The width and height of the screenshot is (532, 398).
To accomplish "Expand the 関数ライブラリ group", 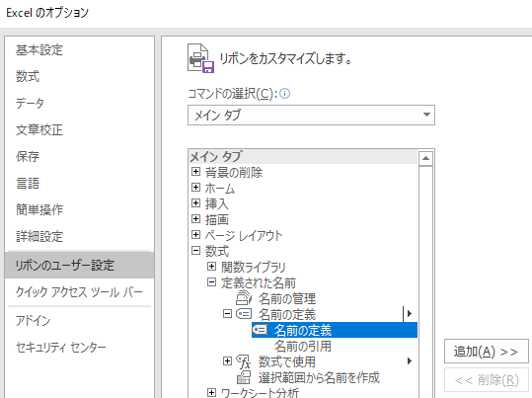I will [x=211, y=267].
